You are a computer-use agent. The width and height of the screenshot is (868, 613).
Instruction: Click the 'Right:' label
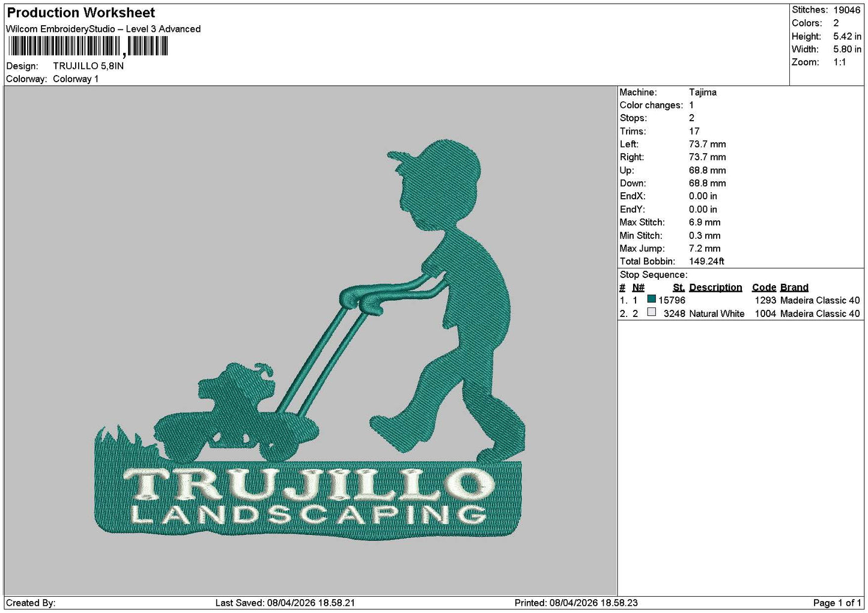(x=632, y=157)
